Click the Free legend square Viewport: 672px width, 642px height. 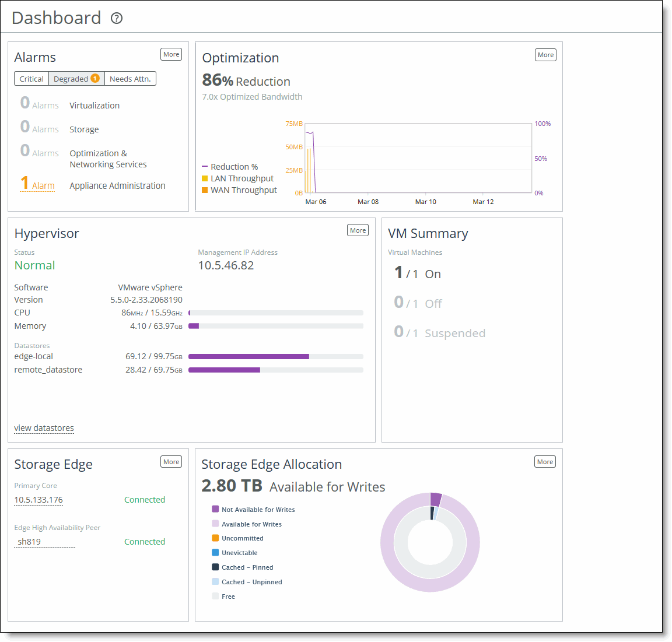(x=215, y=596)
